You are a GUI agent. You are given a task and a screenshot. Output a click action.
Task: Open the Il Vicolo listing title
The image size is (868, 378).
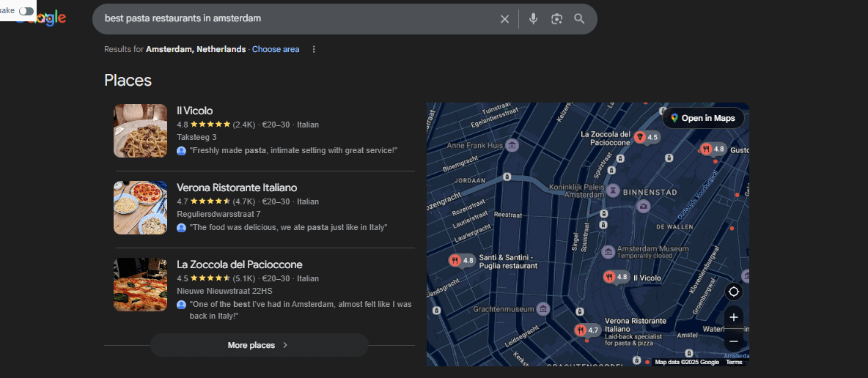[194, 111]
